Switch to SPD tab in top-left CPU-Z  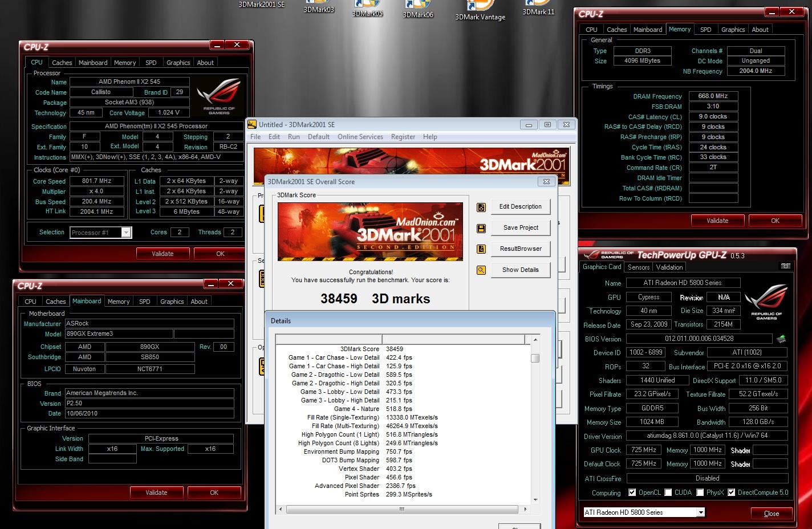tap(151, 63)
